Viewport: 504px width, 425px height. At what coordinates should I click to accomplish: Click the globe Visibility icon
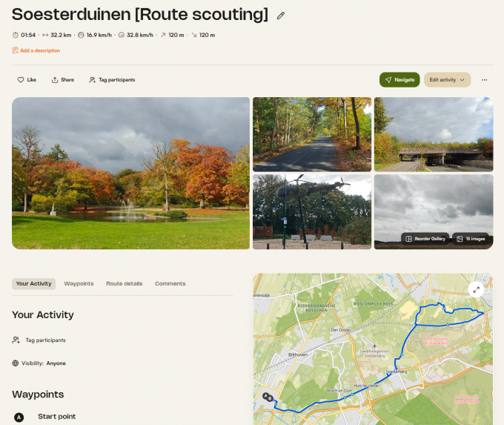pyautogui.click(x=16, y=363)
